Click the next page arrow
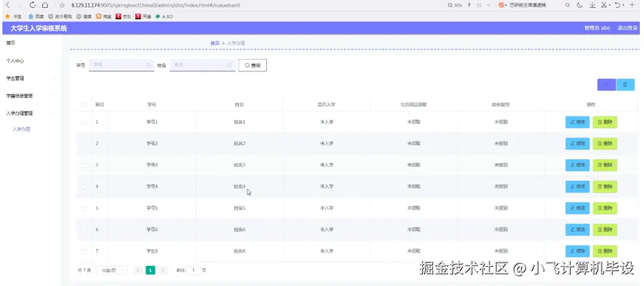This screenshot has height=286, width=644. pos(163,271)
